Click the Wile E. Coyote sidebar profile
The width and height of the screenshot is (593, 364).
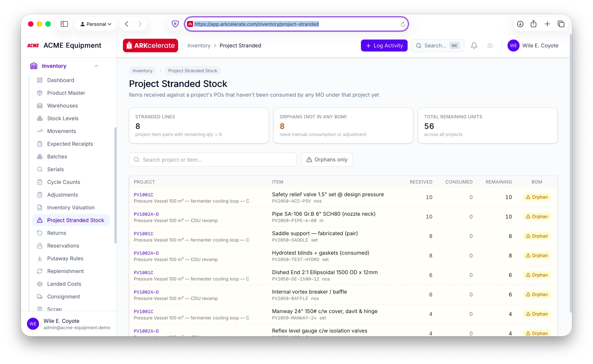(x=69, y=324)
